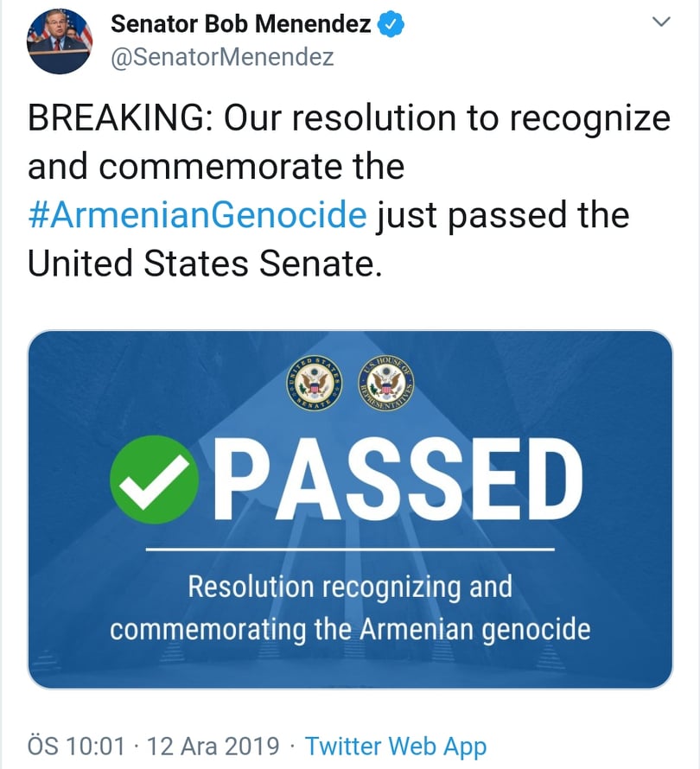Open the Twitter Web App source link
Viewport: 700px width, 769px height.
(396, 747)
